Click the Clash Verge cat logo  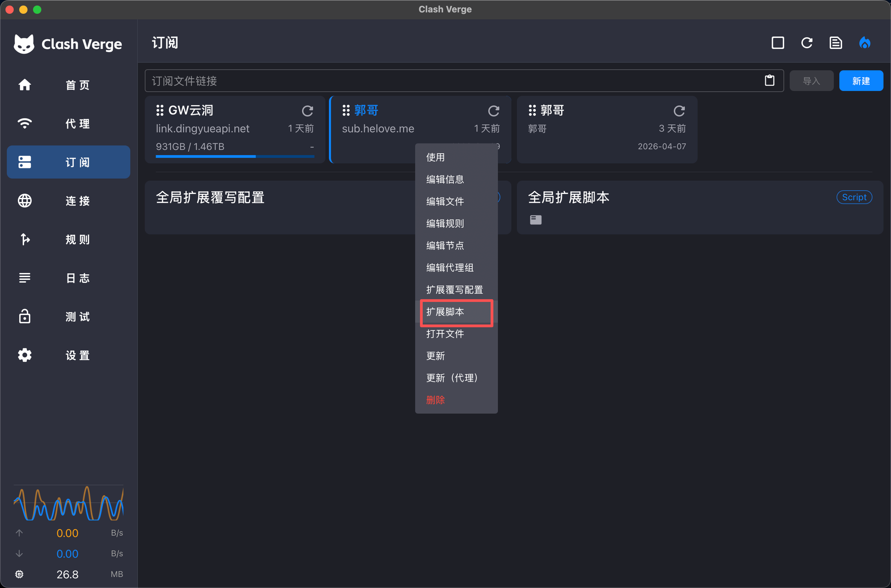point(24,44)
